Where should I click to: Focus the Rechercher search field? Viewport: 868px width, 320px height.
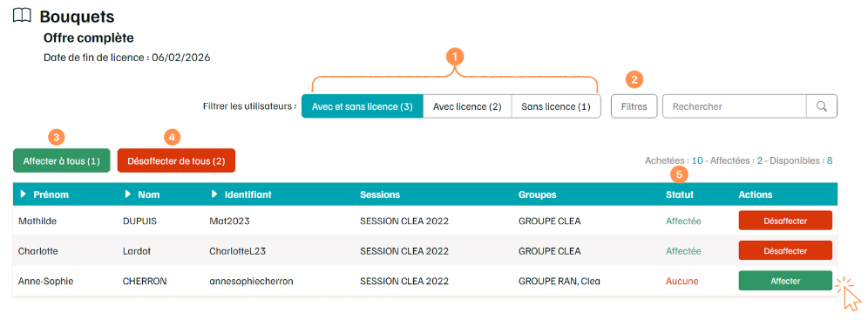[735, 106]
